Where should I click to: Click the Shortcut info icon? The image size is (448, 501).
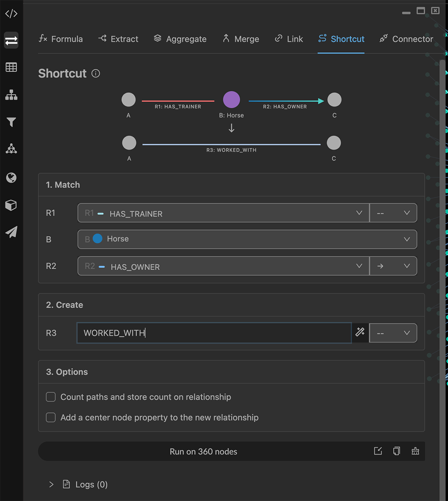tap(96, 73)
